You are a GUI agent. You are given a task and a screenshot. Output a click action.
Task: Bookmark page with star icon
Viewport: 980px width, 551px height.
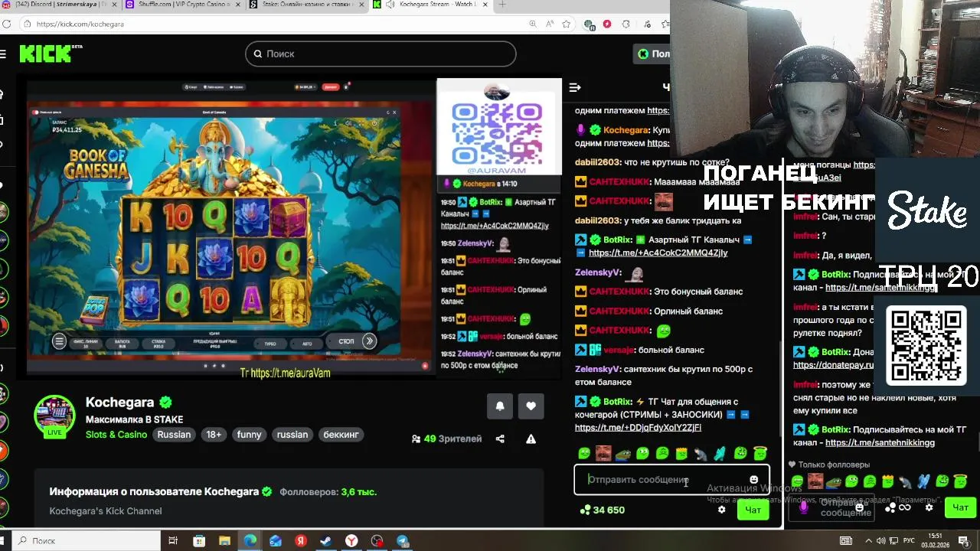[x=567, y=24]
